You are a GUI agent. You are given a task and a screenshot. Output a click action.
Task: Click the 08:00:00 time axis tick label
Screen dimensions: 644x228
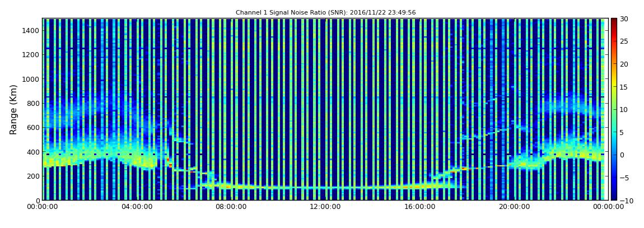[x=231, y=207]
